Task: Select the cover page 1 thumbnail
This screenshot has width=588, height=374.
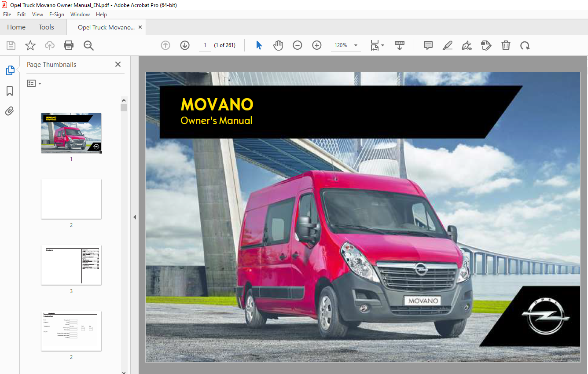Action: pos(71,133)
